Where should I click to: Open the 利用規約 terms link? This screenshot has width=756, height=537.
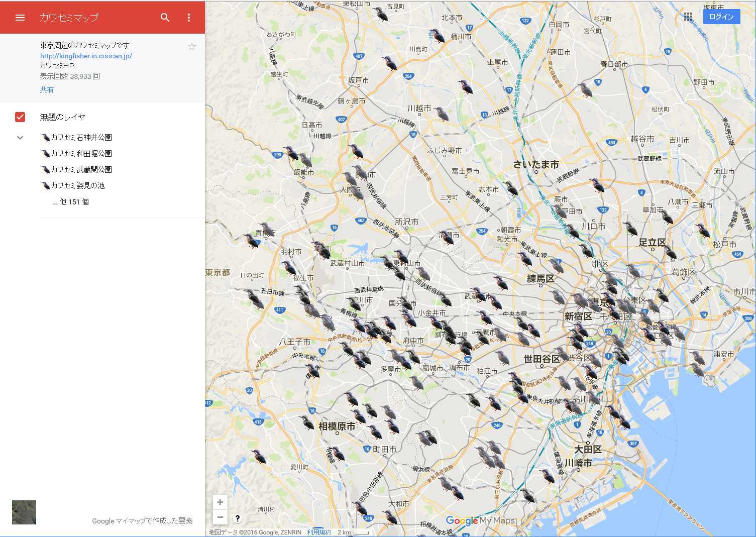point(319,532)
